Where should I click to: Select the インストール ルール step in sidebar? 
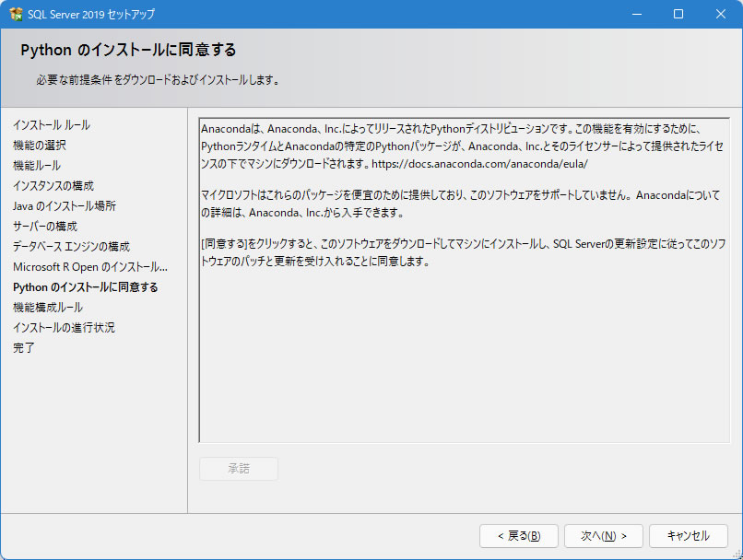coord(52,125)
